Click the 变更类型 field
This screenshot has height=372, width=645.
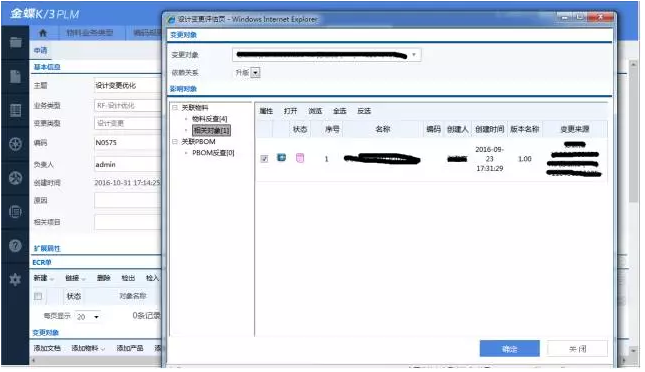click(128, 123)
